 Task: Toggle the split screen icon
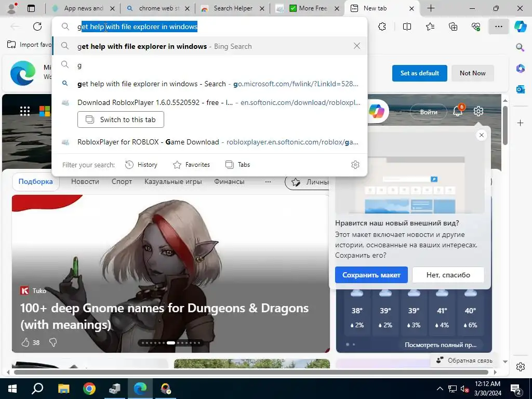pyautogui.click(x=407, y=26)
